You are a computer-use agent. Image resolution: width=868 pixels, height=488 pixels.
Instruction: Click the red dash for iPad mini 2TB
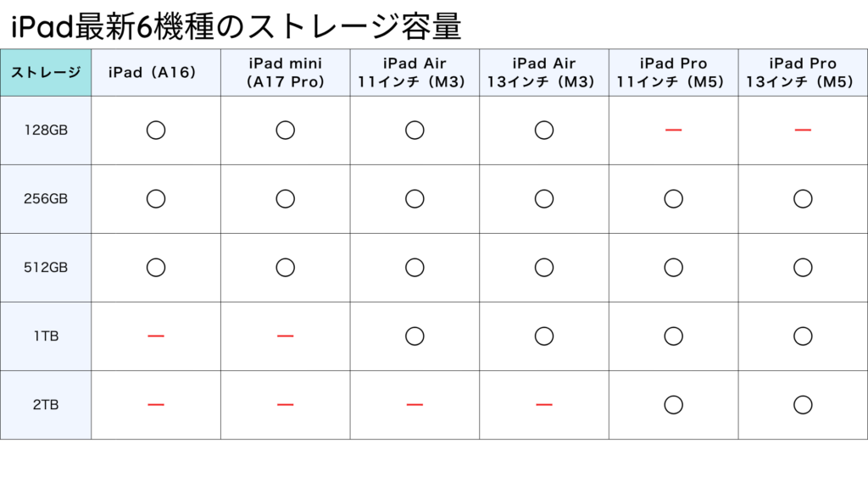click(285, 405)
